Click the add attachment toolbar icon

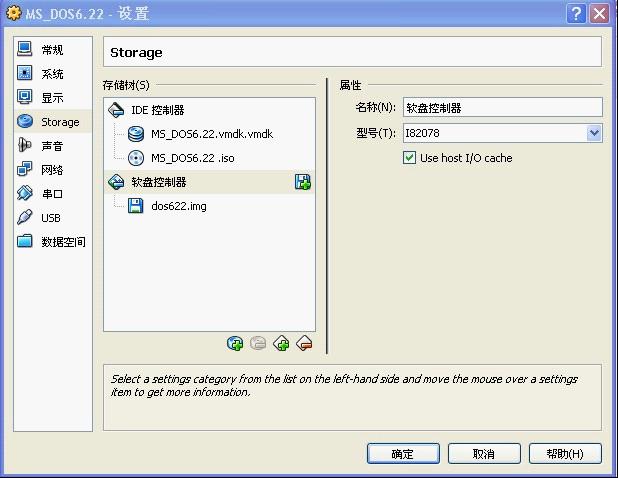235,344
